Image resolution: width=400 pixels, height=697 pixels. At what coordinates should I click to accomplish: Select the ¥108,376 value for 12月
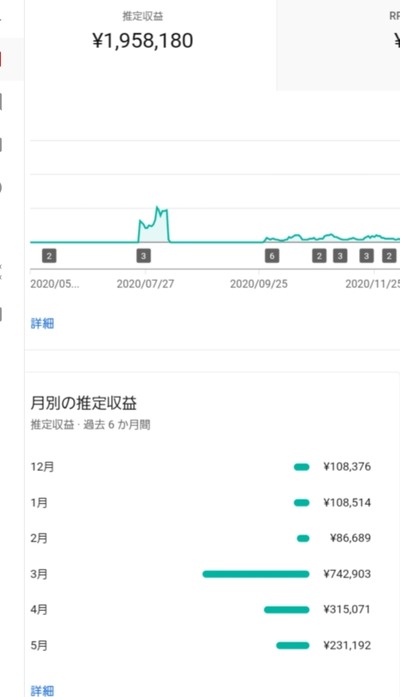347,467
